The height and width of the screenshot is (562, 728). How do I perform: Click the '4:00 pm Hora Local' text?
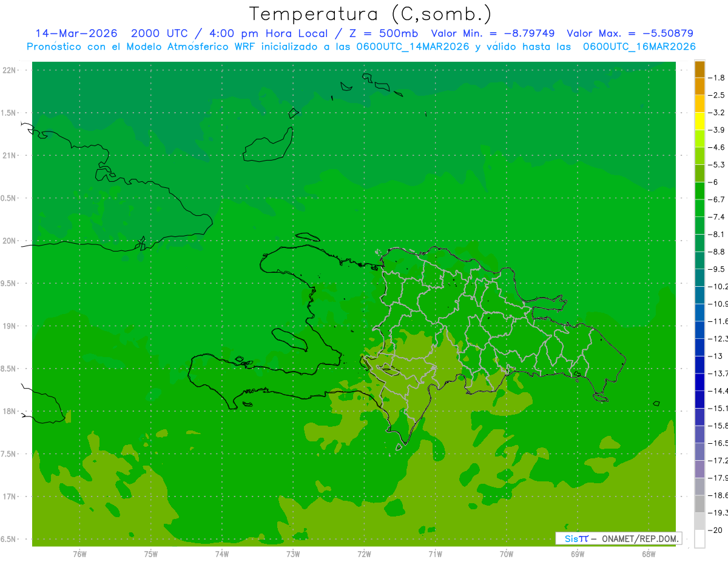tap(268, 33)
